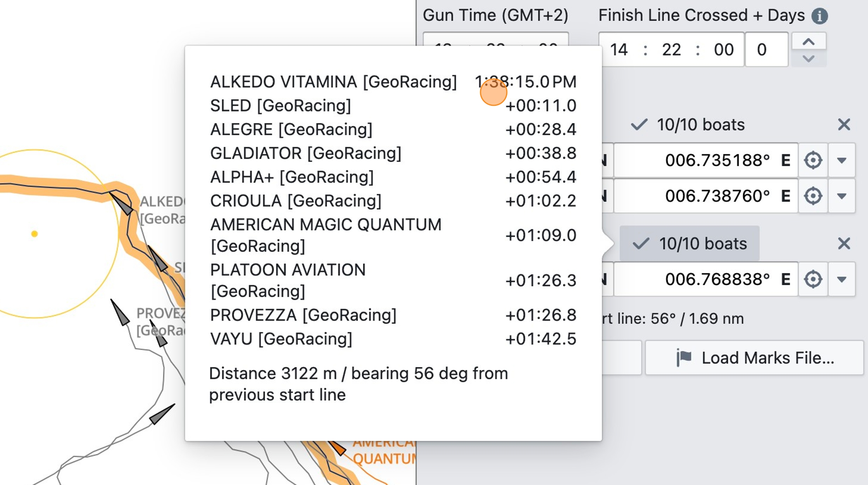Open dropdown for 006.768838° row
Image resolution: width=868 pixels, height=485 pixels.
coord(842,279)
